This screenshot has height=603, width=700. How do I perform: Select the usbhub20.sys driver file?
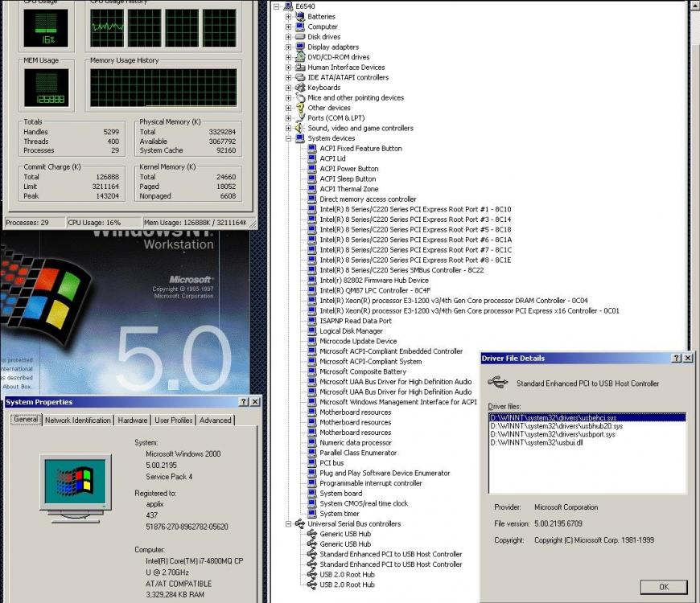pos(554,426)
